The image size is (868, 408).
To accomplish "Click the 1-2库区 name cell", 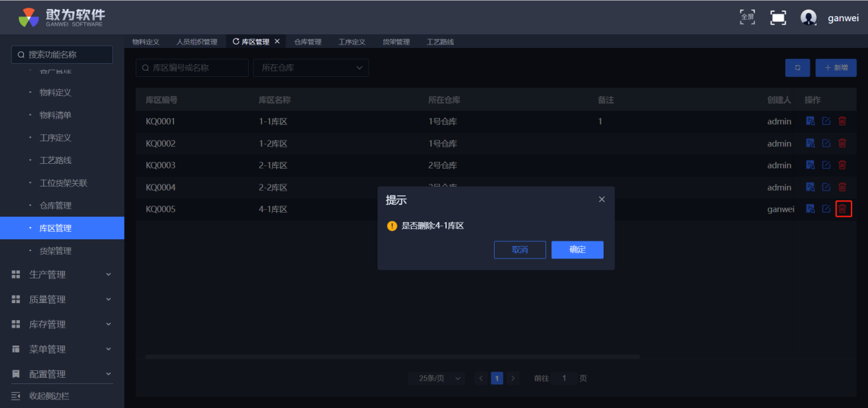I will [x=273, y=143].
